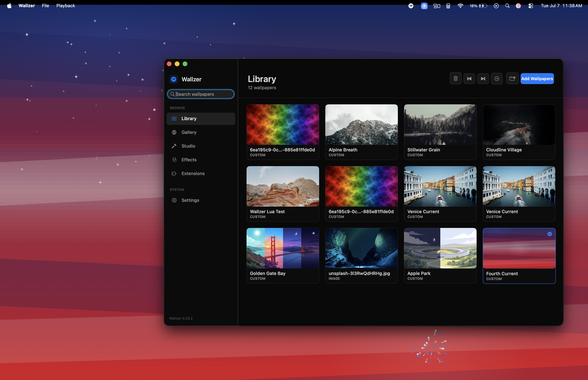Click the date and time in menu bar

click(561, 6)
